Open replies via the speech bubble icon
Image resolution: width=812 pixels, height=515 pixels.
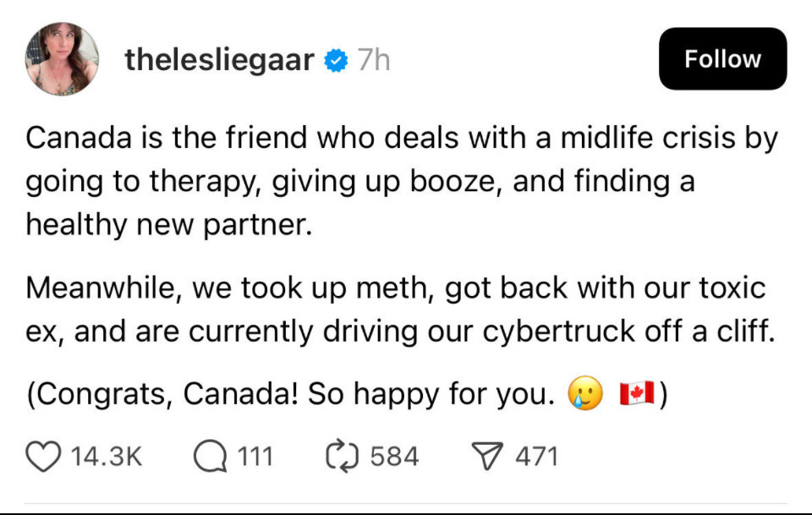[211, 457]
